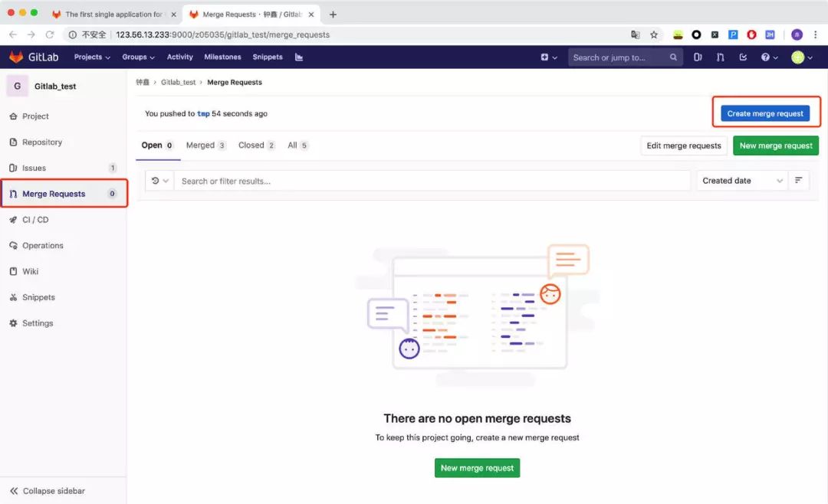The width and height of the screenshot is (828, 504).
Task: Click the browser back arrow
Action: point(13,34)
